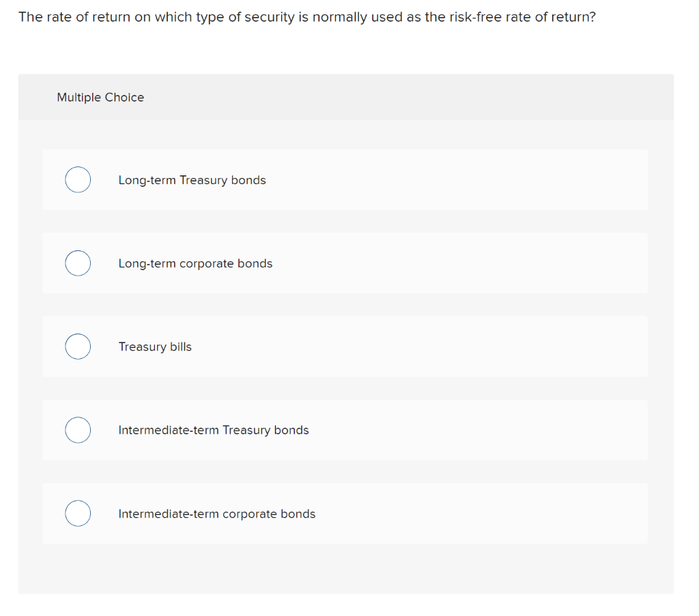Click the 'Long-term Treasury bonds' answer text
The width and height of the screenshot is (699, 616).
192,180
